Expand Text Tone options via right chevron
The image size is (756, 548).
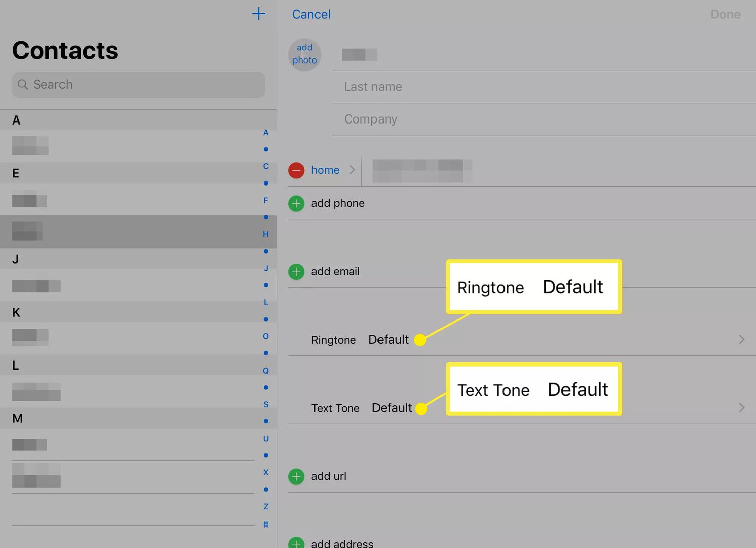(741, 408)
